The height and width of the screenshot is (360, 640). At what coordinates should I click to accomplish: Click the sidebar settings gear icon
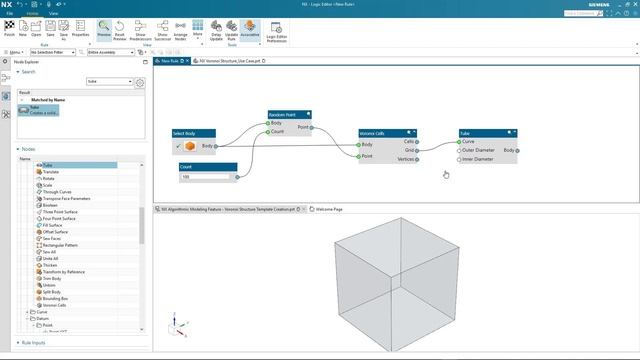pos(5,61)
